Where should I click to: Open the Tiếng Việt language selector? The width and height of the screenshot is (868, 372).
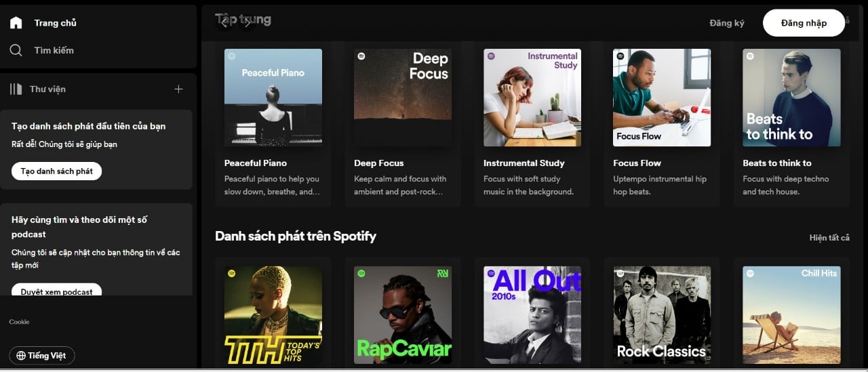pyautogui.click(x=42, y=356)
